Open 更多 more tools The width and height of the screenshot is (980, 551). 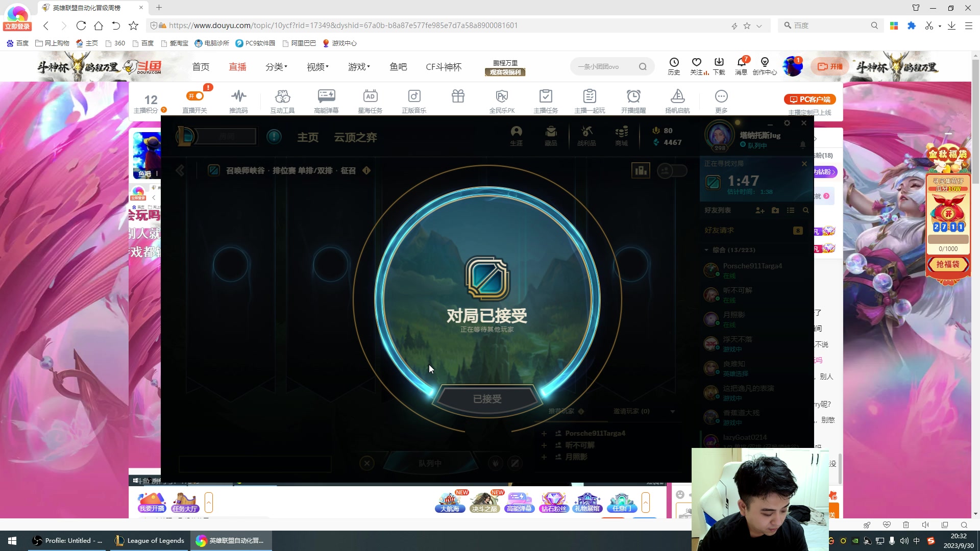coord(721,101)
